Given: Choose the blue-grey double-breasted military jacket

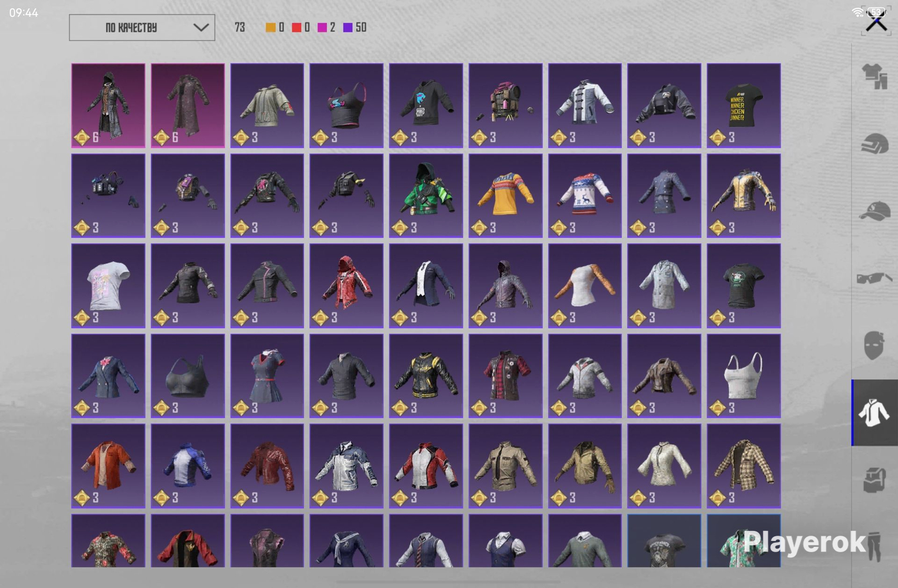Looking at the screenshot, I should click(x=665, y=196).
